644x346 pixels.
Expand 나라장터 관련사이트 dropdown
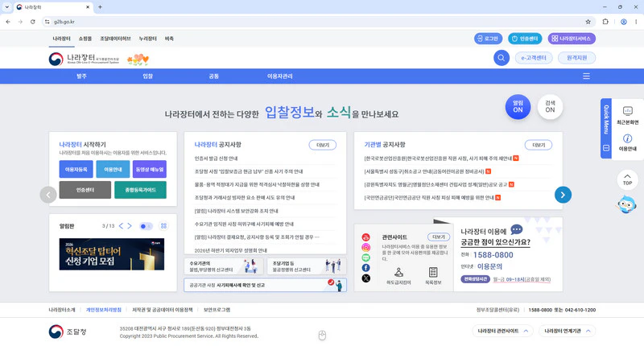coord(502,331)
